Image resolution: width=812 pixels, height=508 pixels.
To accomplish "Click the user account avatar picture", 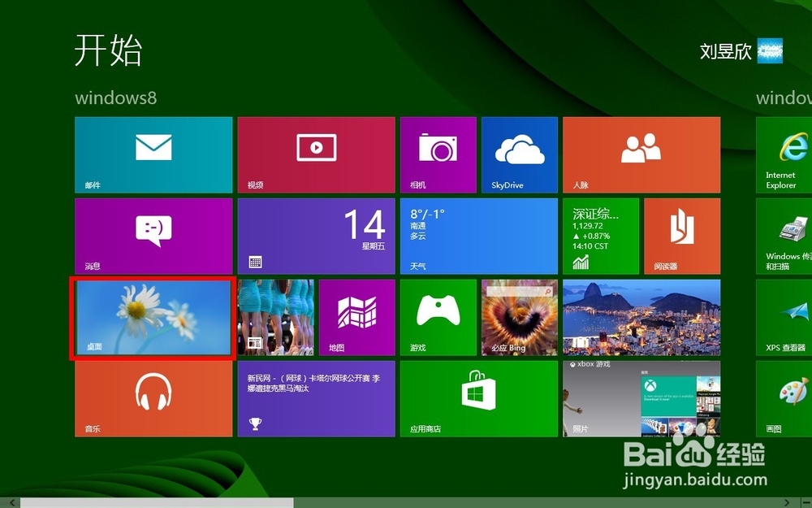I will (770, 50).
